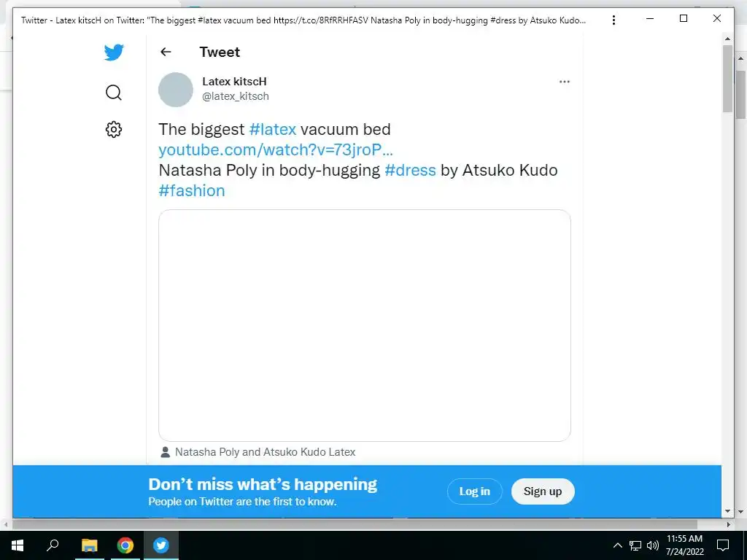Open the tweet's blank image card
The width and height of the screenshot is (747, 560).
point(365,326)
